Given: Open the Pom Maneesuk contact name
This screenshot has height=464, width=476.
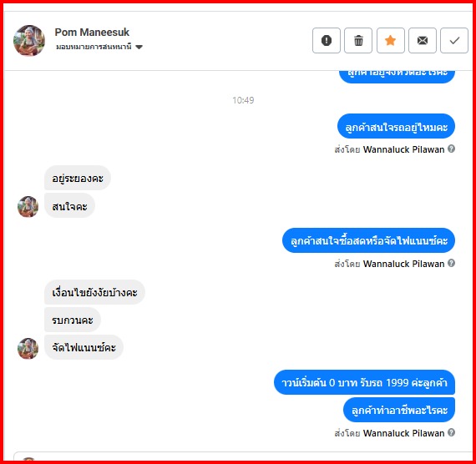Looking at the screenshot, I should tap(92, 32).
